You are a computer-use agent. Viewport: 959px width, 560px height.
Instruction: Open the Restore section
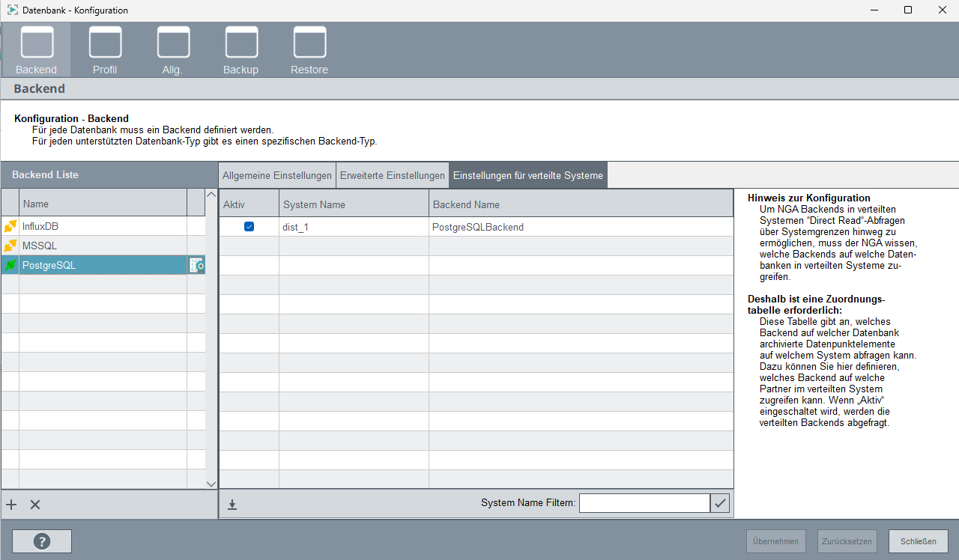(309, 50)
